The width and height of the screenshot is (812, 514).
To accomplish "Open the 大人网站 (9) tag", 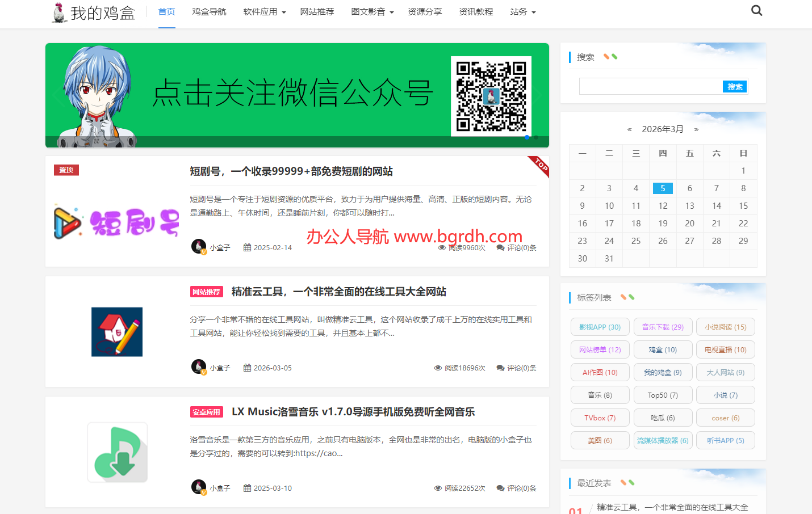I will point(726,372).
